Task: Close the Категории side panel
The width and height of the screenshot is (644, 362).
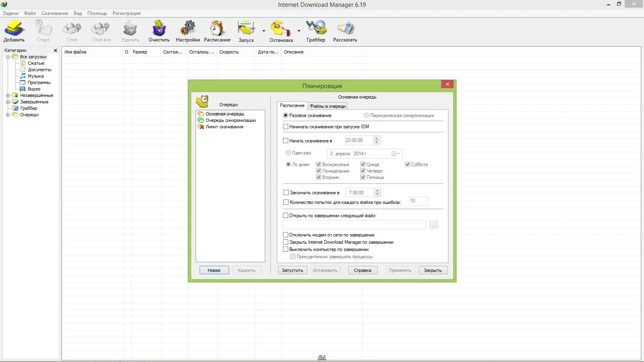Action: [x=56, y=50]
